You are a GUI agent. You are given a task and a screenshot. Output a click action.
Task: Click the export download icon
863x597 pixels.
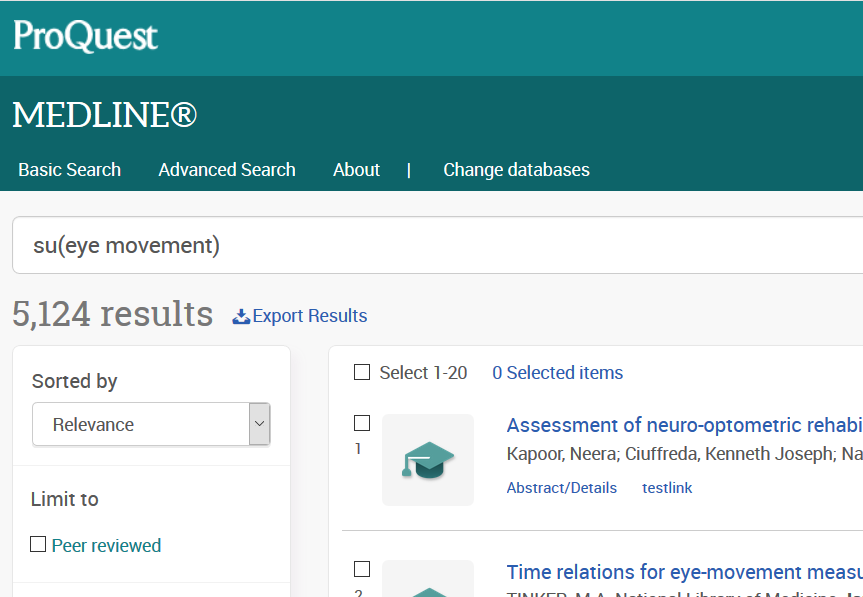241,316
